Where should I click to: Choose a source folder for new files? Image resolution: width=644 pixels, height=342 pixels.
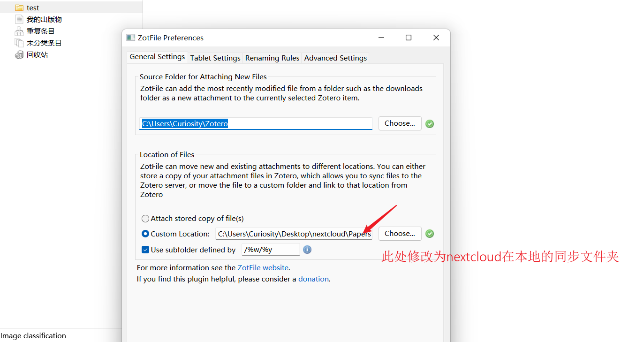[400, 123]
